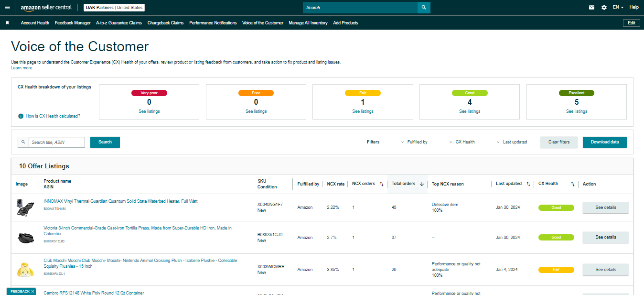This screenshot has height=295, width=644.
Task: Sort by Last updated column arrows
Action: [528, 184]
